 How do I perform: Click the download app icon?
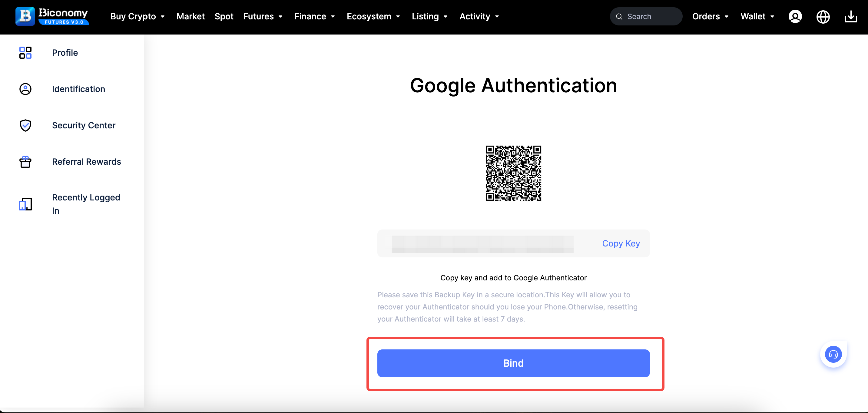tap(851, 17)
